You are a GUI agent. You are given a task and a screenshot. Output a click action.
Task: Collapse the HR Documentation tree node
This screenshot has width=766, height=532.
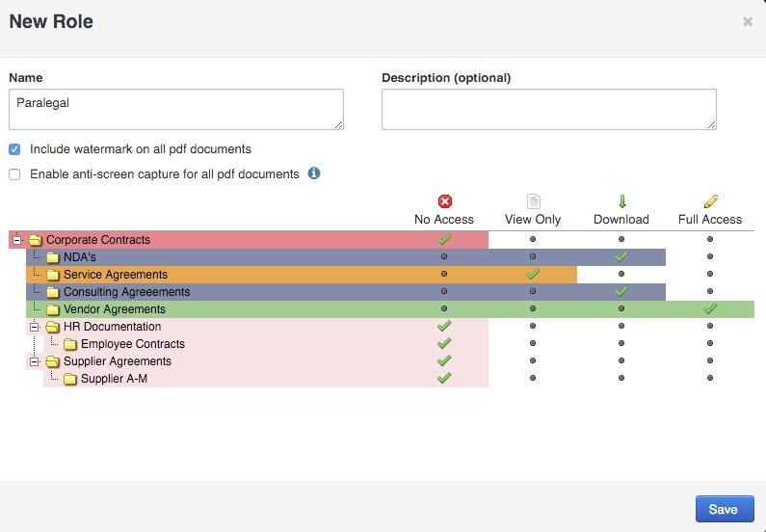point(34,327)
